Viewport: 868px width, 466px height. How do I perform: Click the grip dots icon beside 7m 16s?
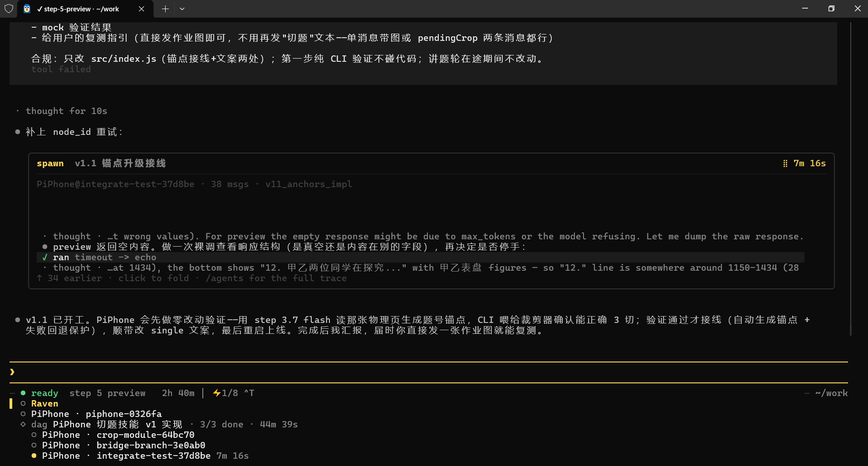pos(785,164)
